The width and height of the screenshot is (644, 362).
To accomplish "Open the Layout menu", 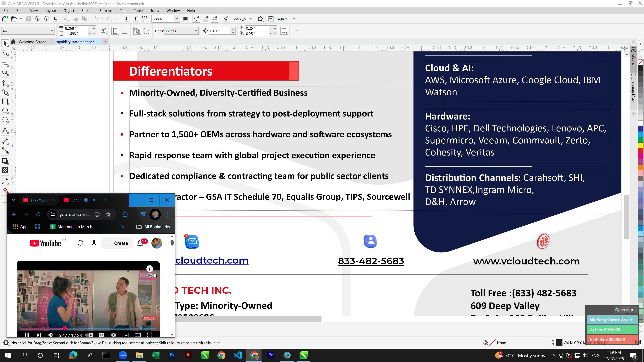I will tap(50, 11).
